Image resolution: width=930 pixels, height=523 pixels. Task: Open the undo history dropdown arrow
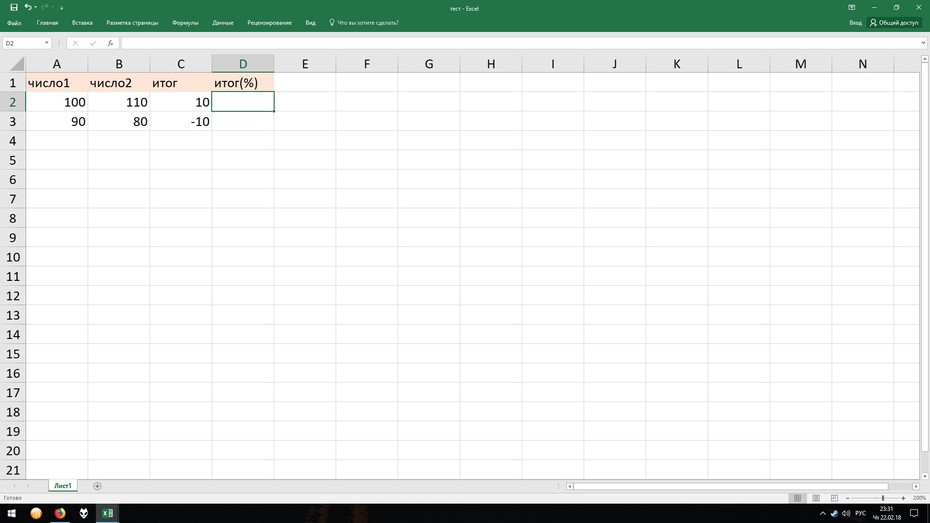click(x=36, y=8)
